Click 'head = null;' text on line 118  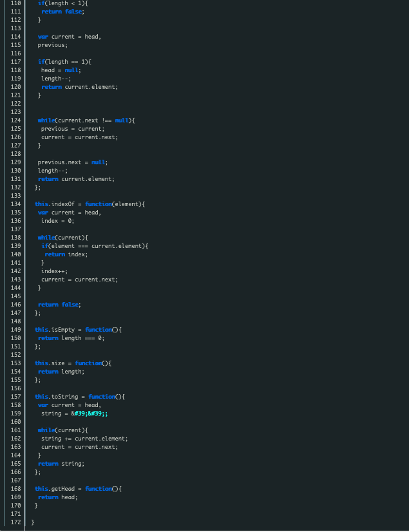pos(61,70)
